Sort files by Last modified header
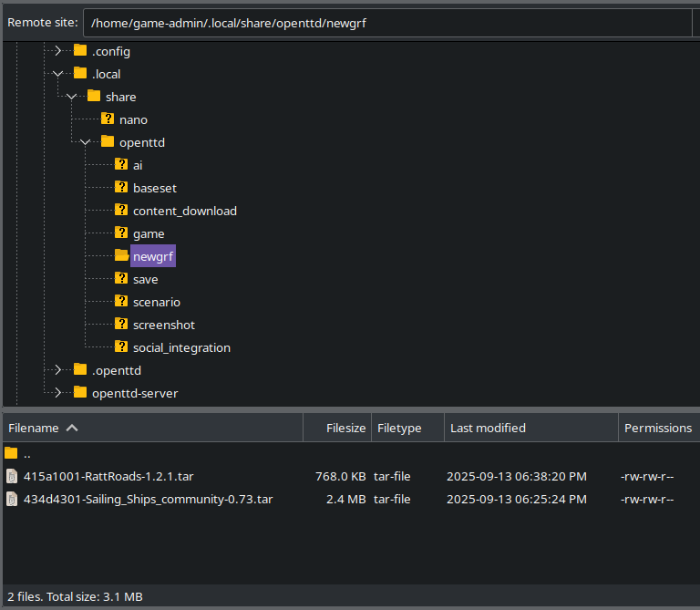This screenshot has width=700, height=610. 488,428
